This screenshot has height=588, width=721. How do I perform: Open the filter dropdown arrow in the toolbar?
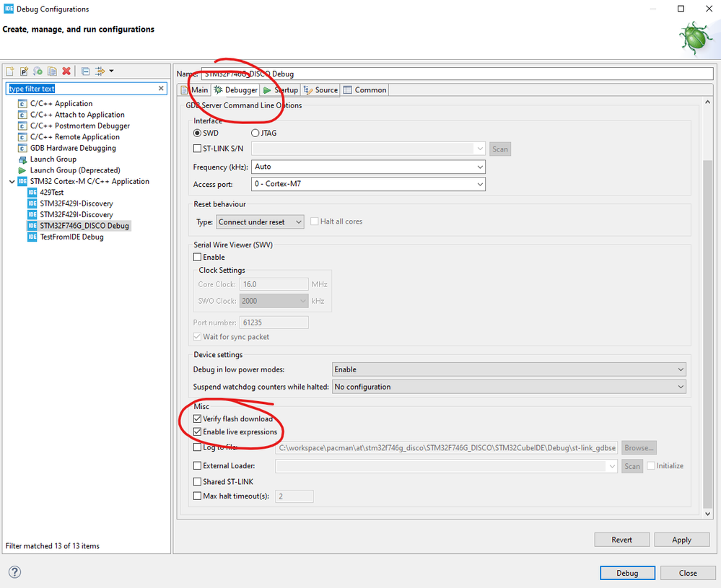click(111, 71)
